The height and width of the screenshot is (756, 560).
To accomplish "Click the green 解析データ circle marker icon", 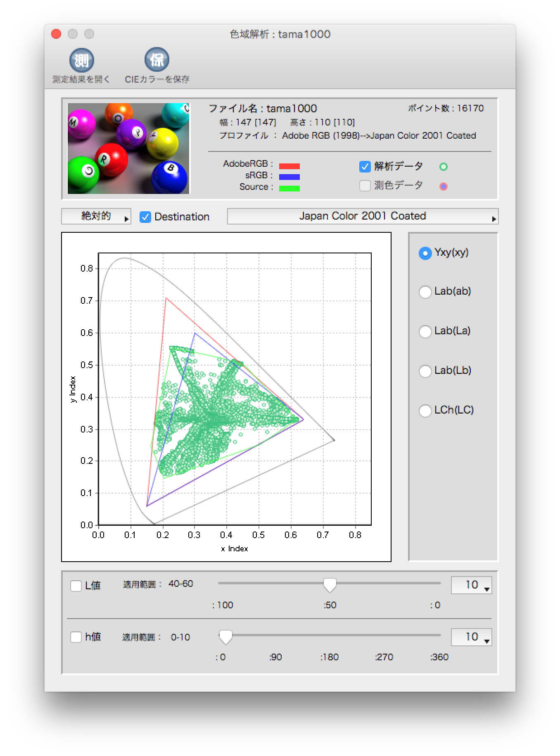I will click(444, 167).
